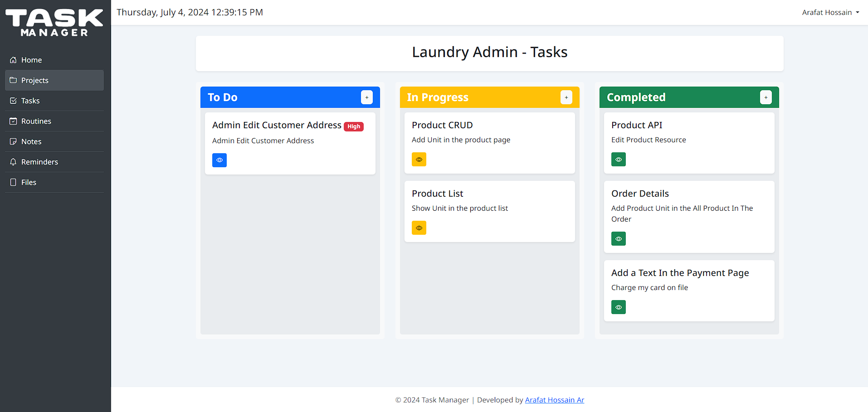Click the Tasks icon in the sidebar

13,101
